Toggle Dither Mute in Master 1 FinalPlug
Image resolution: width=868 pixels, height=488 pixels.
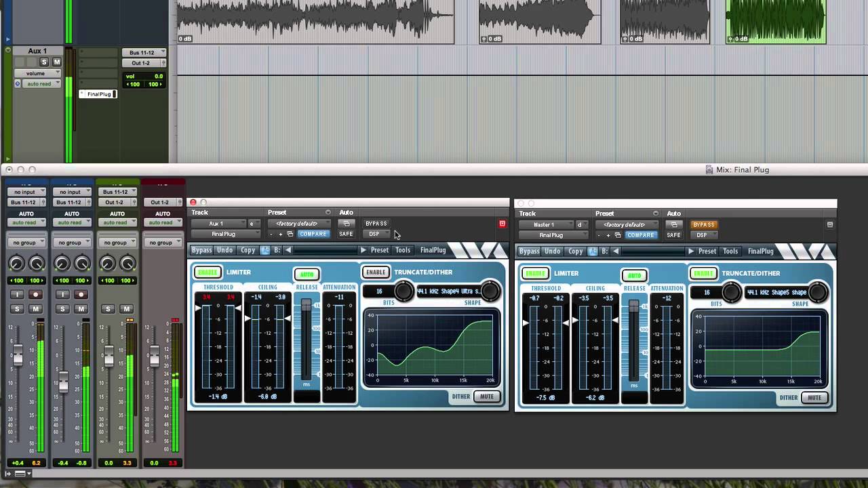click(814, 398)
